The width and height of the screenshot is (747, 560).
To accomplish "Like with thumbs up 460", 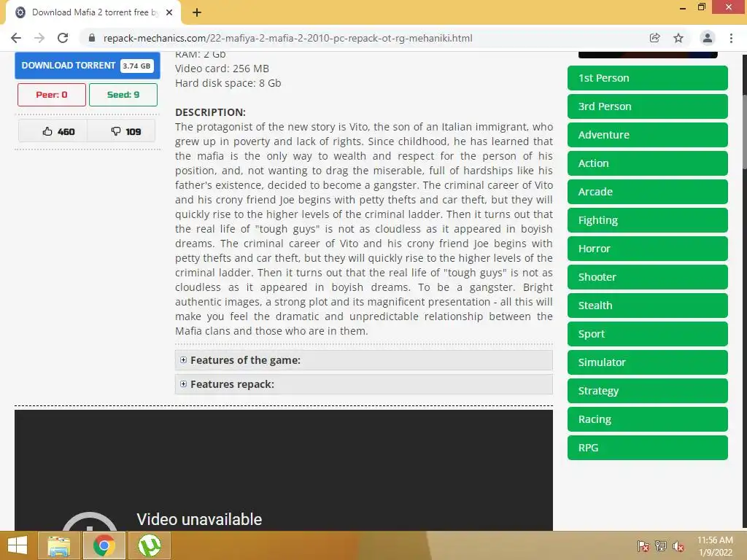I will point(53,131).
